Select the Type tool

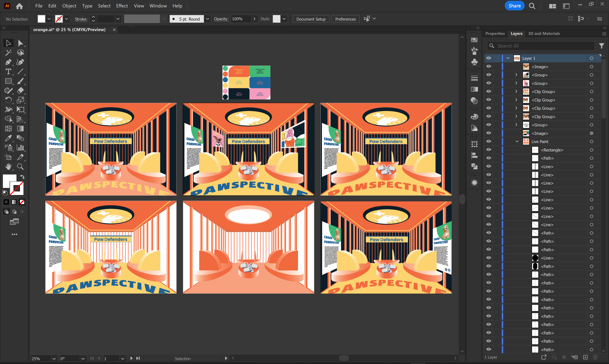(8, 72)
